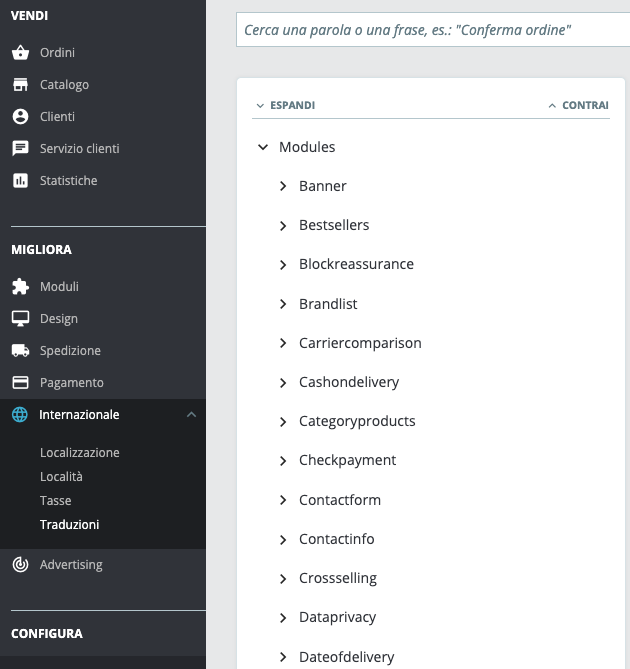Click the Servizio clienti chat icon
Image resolution: width=630 pixels, height=669 pixels.
tap(20, 149)
